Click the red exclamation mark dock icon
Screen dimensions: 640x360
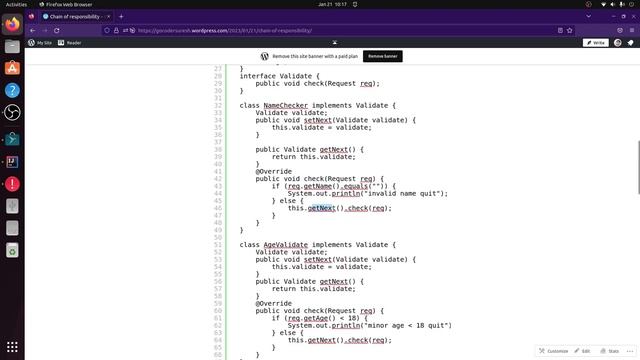(x=12, y=184)
